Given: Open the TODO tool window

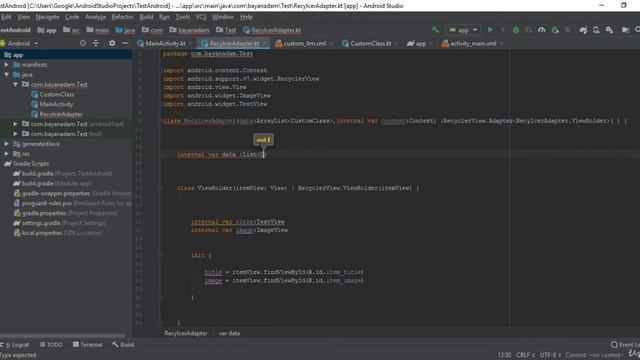Looking at the screenshot, I should point(51,344).
